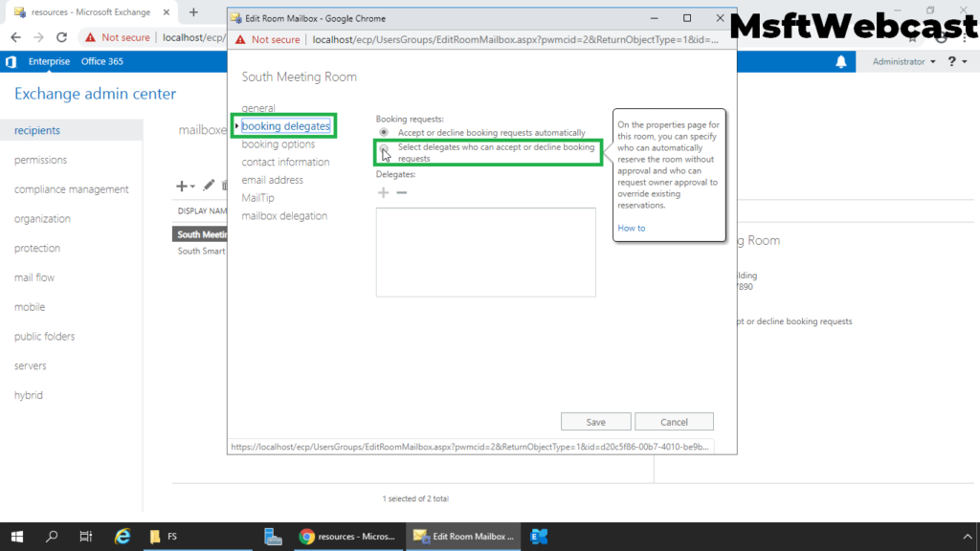Image resolution: width=980 pixels, height=551 pixels.
Task: Open the Windows Start menu
Action: [17, 536]
